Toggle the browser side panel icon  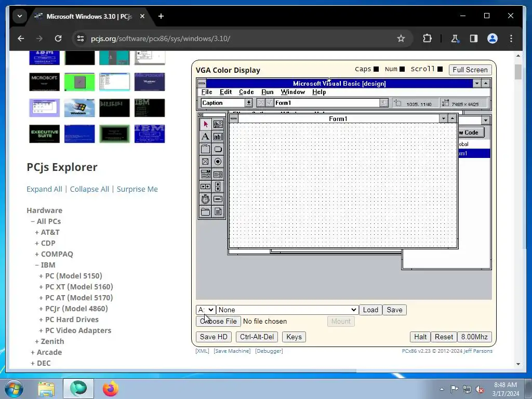tap(474, 38)
